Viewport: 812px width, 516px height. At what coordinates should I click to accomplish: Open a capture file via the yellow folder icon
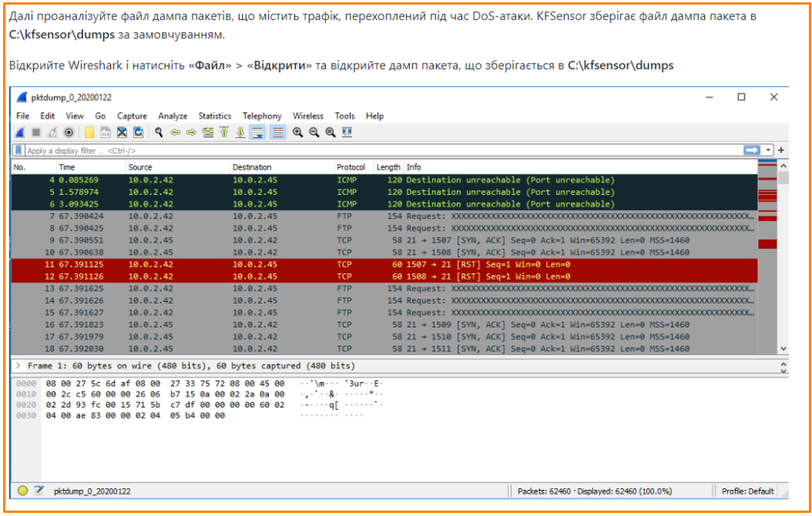90,132
